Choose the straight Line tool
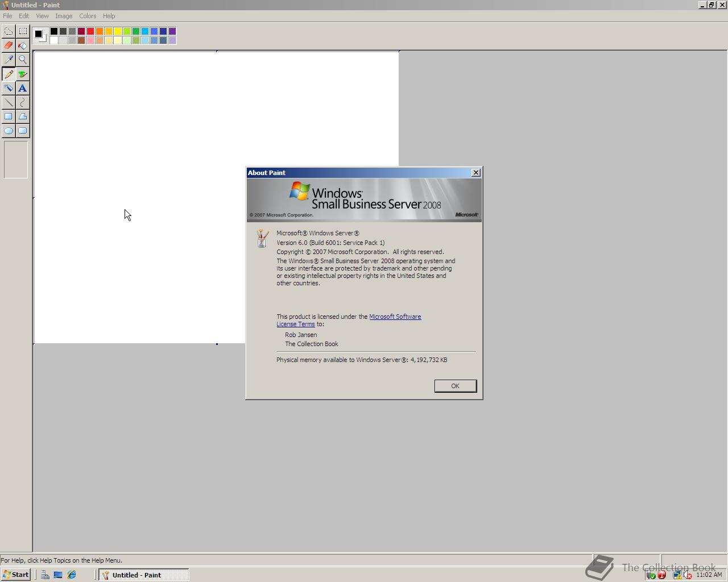 click(9, 102)
